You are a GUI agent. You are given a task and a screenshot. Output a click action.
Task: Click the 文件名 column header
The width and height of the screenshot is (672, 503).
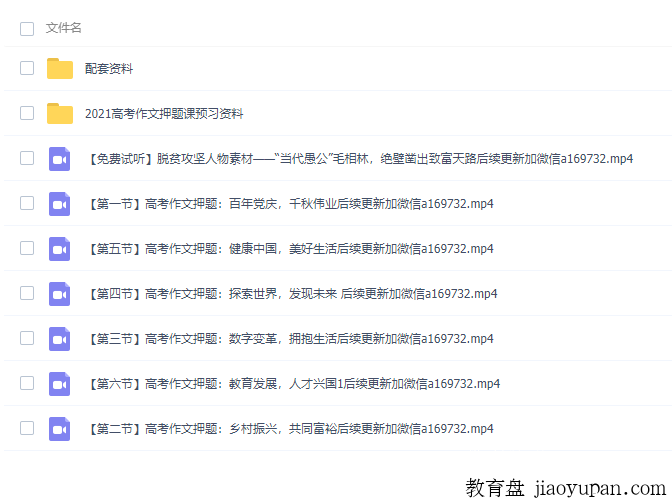64,28
